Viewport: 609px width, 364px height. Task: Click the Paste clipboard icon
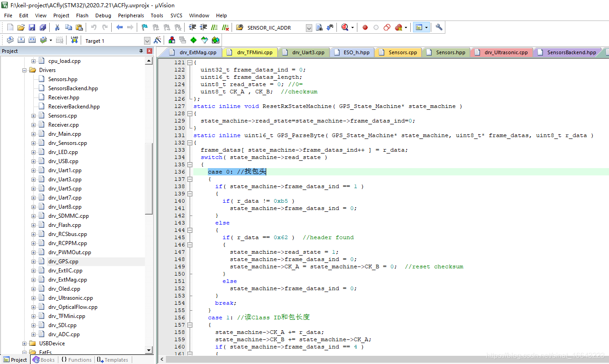[x=79, y=27]
